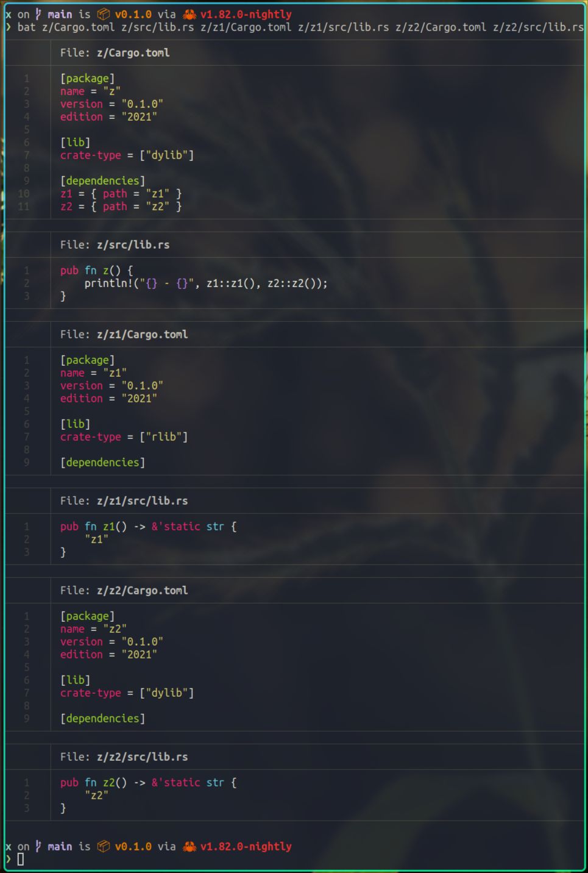Click the git branch icon in bottom prompt

(38, 846)
